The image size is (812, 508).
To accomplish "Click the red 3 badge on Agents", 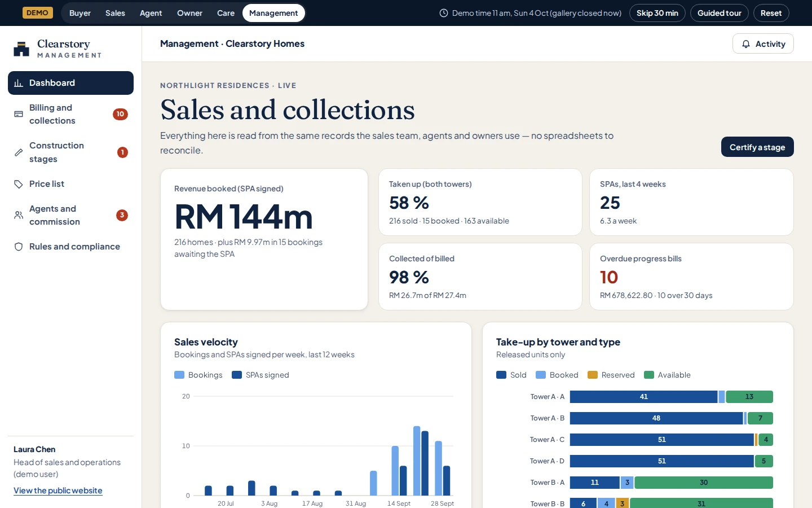I will tap(122, 215).
